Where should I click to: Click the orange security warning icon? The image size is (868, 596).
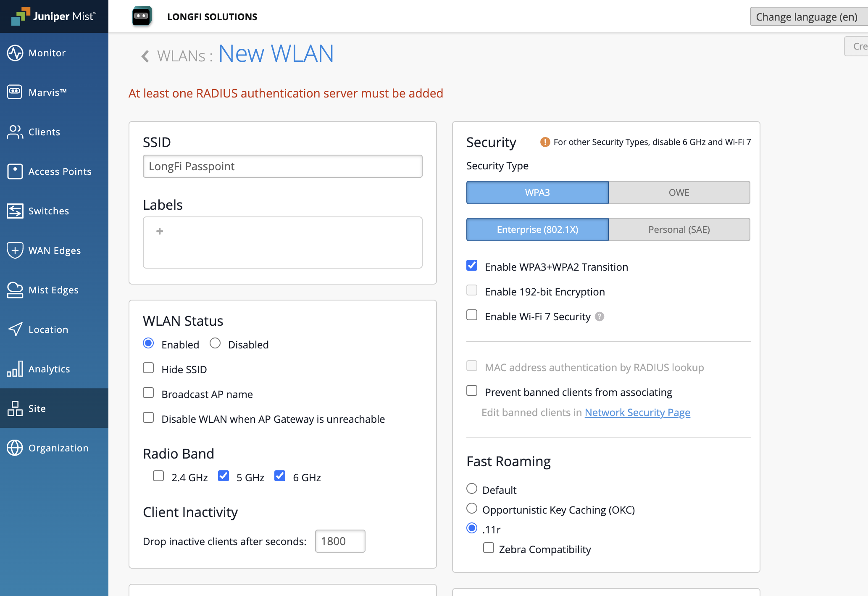[545, 142]
